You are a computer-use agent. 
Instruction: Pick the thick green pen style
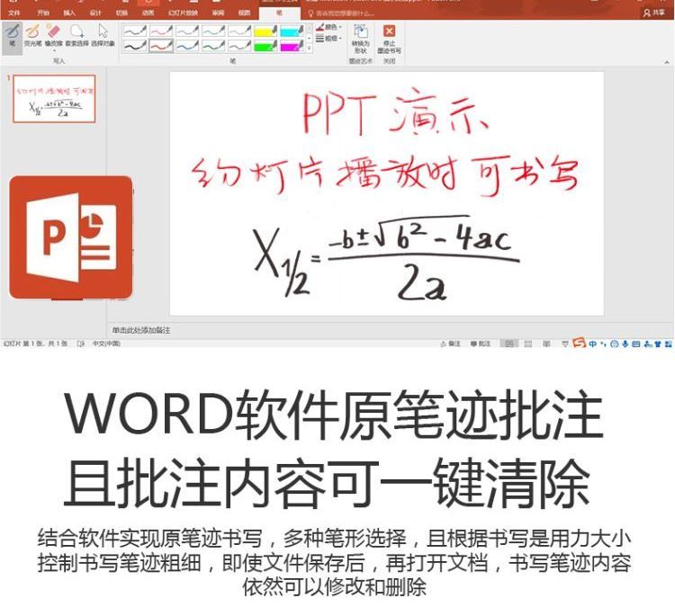213,46
